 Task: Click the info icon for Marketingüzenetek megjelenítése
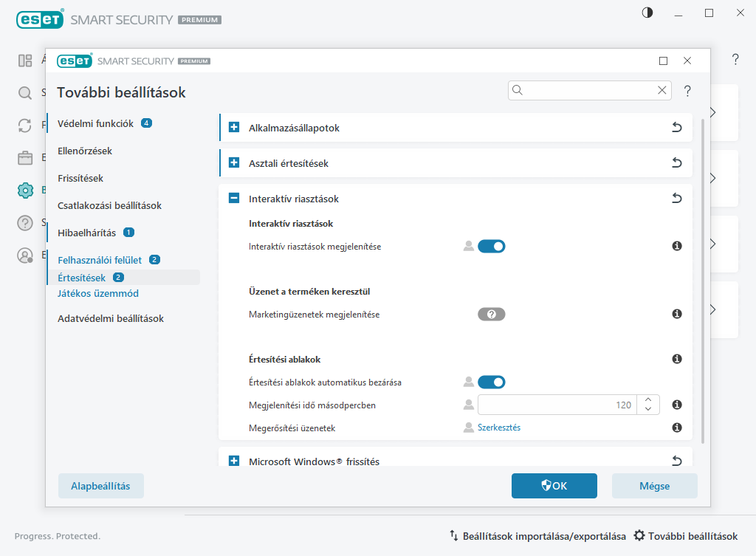pos(676,314)
